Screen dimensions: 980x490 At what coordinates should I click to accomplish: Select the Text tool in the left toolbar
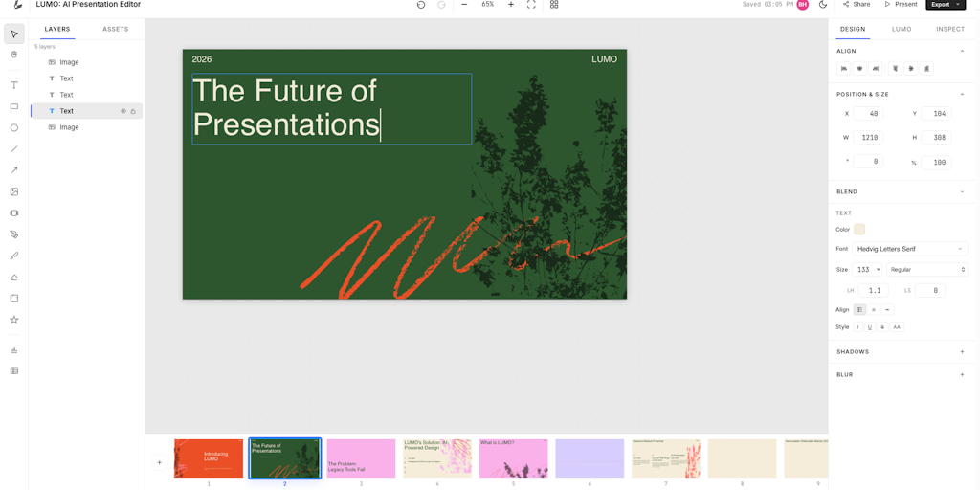(x=14, y=85)
